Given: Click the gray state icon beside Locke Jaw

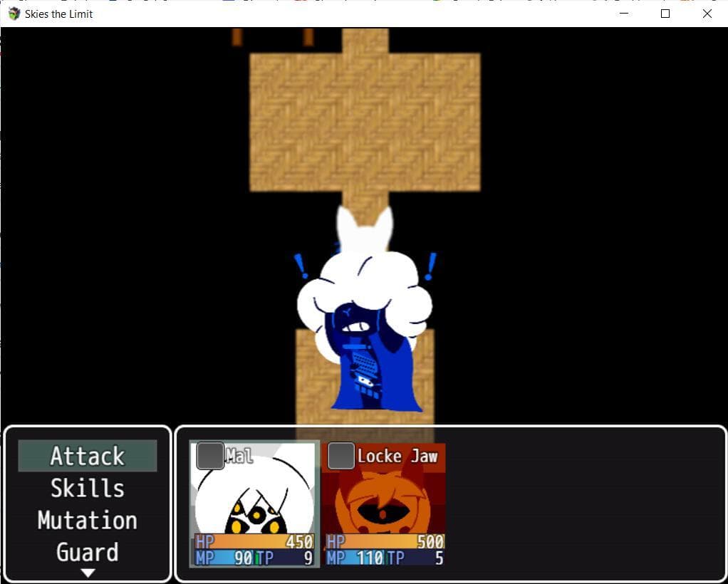Looking at the screenshot, I should (x=341, y=456).
